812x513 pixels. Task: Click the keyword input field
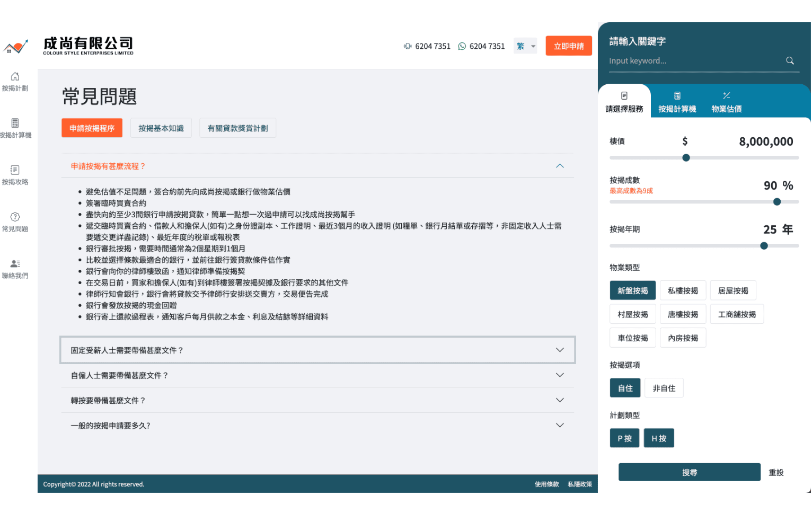click(694, 61)
